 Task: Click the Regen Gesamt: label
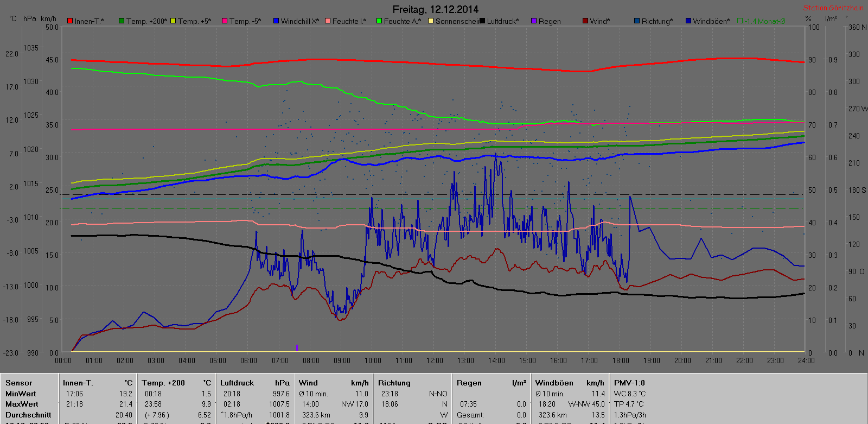470,415
